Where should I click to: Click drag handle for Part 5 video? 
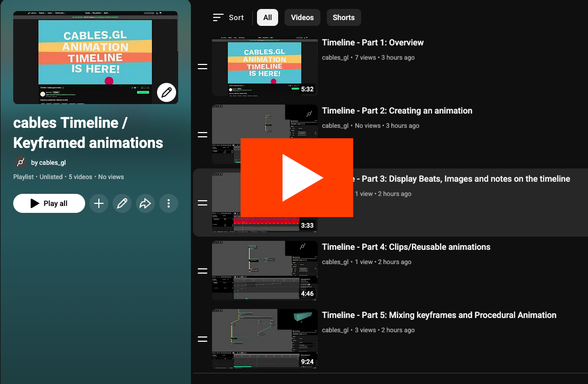click(x=203, y=339)
